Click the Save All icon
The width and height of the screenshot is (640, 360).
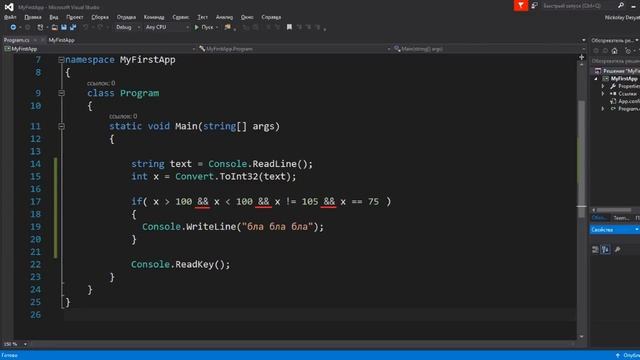[73, 27]
